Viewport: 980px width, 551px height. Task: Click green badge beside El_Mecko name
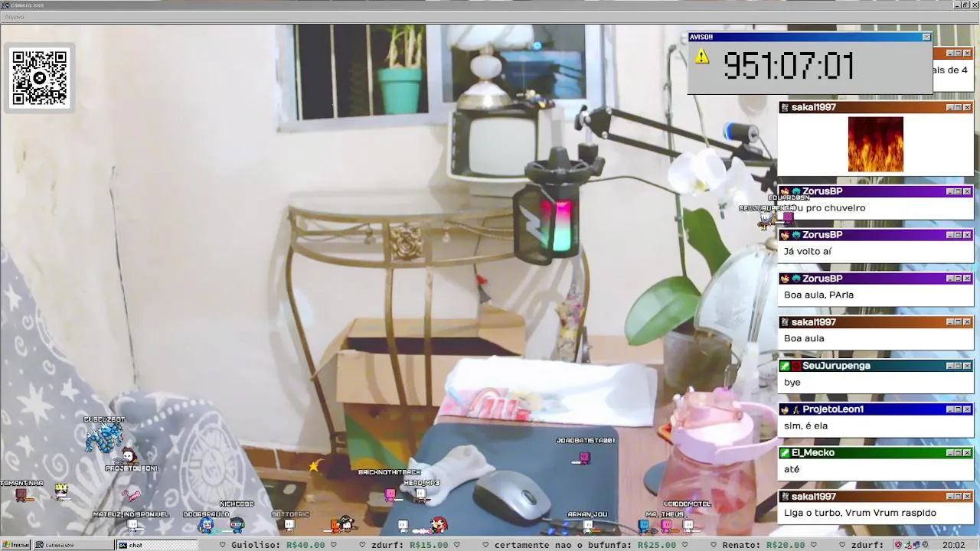785,453
